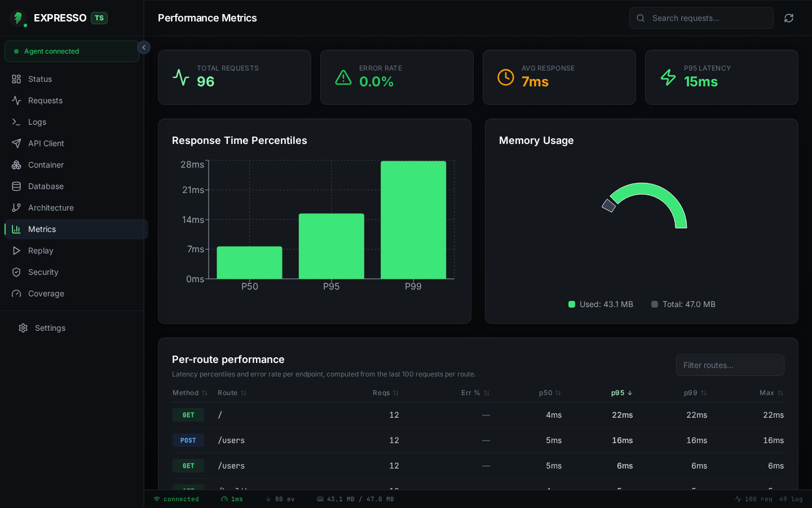Click the P50 bar in the chart
Image resolution: width=812 pixels, height=508 pixels.
coord(249,262)
